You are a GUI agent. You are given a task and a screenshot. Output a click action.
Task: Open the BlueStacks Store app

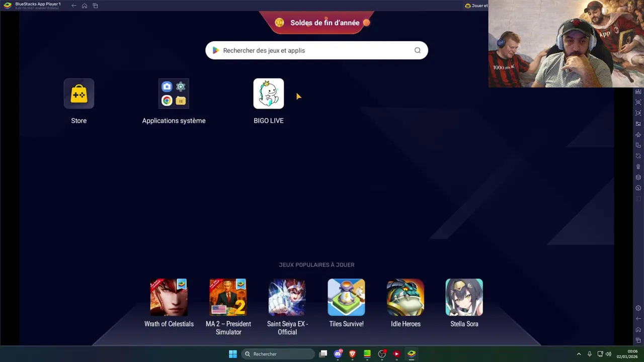79,94
